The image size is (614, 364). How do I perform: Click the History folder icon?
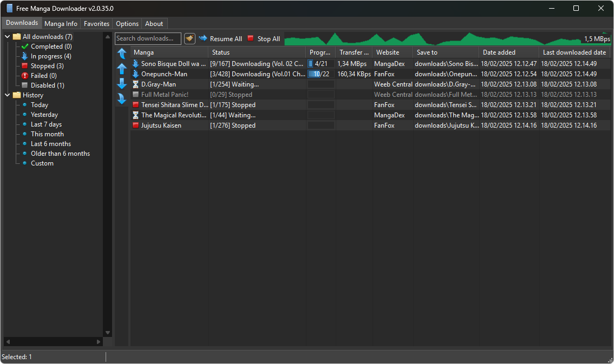coord(16,95)
